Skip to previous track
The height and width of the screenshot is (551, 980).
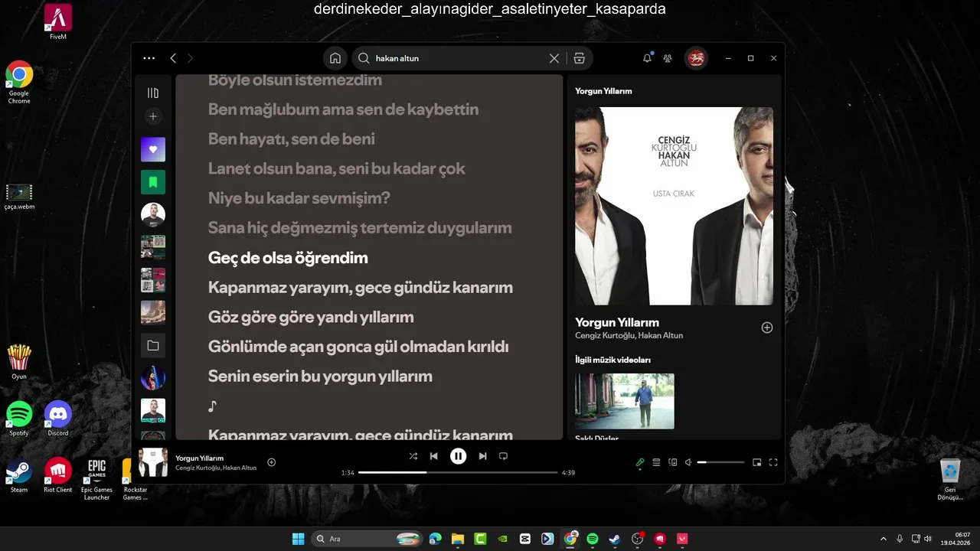434,456
